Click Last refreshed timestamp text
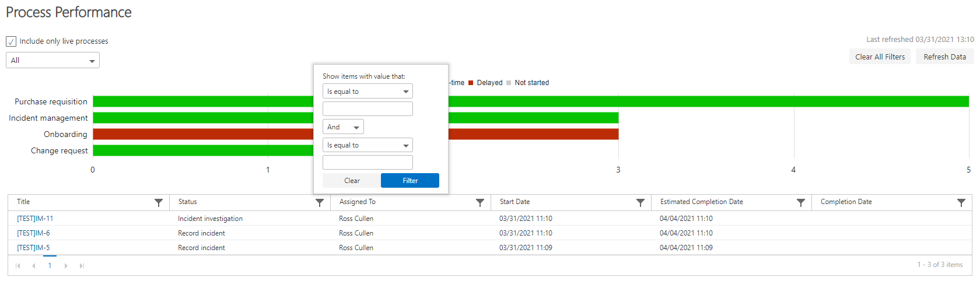This screenshot has height=281, width=980. click(x=920, y=40)
